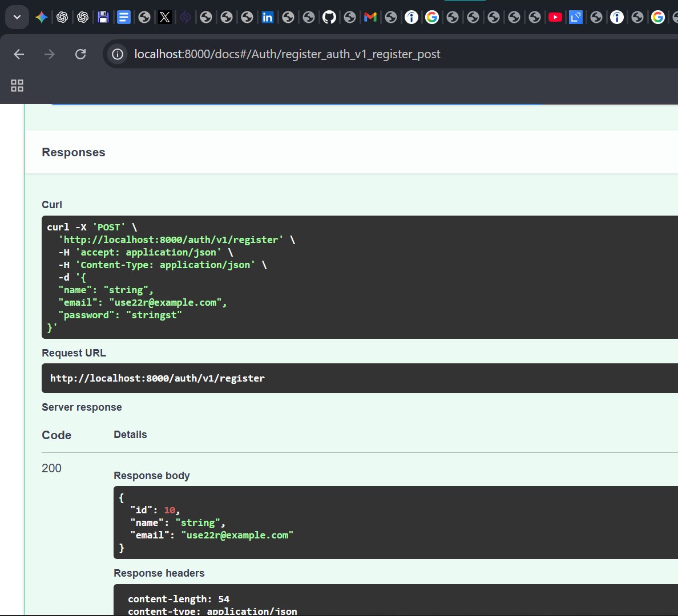Open the info icon tab right of Gmail

click(411, 17)
